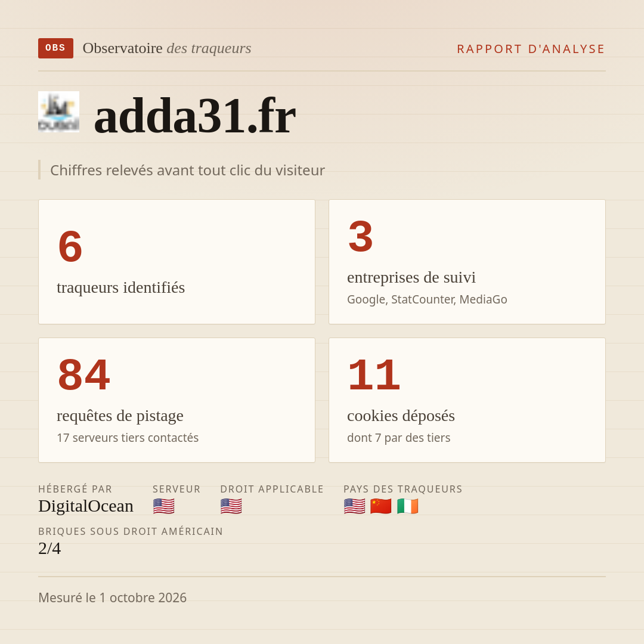Click the traqueurs identifiés label
Screen dimensions: 644x644
point(120,287)
